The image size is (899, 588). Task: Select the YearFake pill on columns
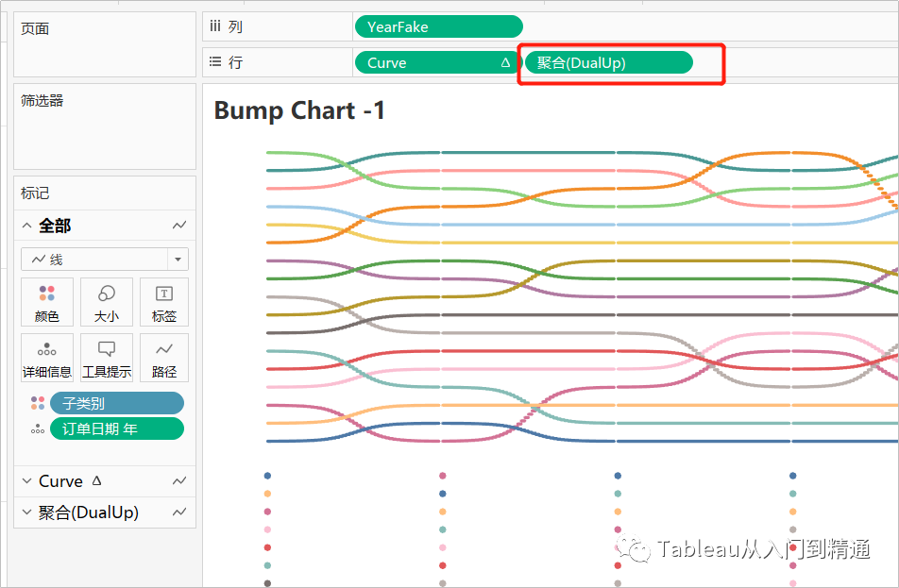tap(438, 25)
